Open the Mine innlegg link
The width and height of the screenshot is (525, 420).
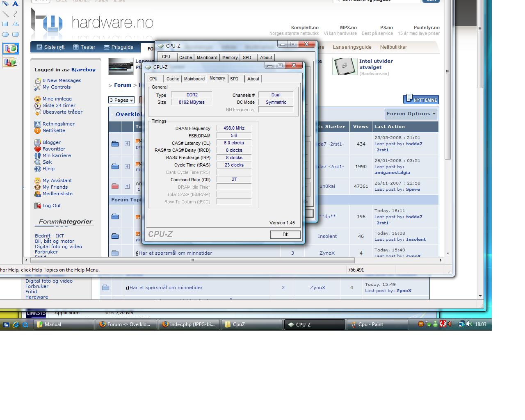coord(57,99)
